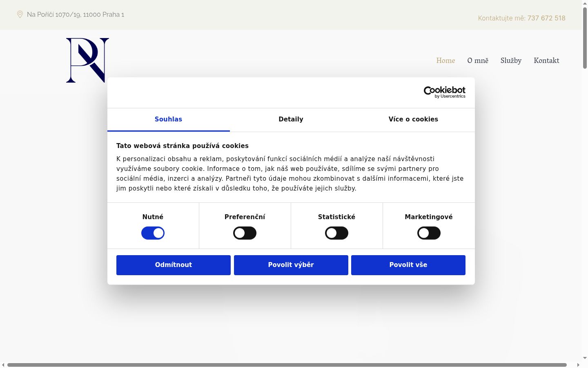Click the Nutné category label

tap(153, 217)
